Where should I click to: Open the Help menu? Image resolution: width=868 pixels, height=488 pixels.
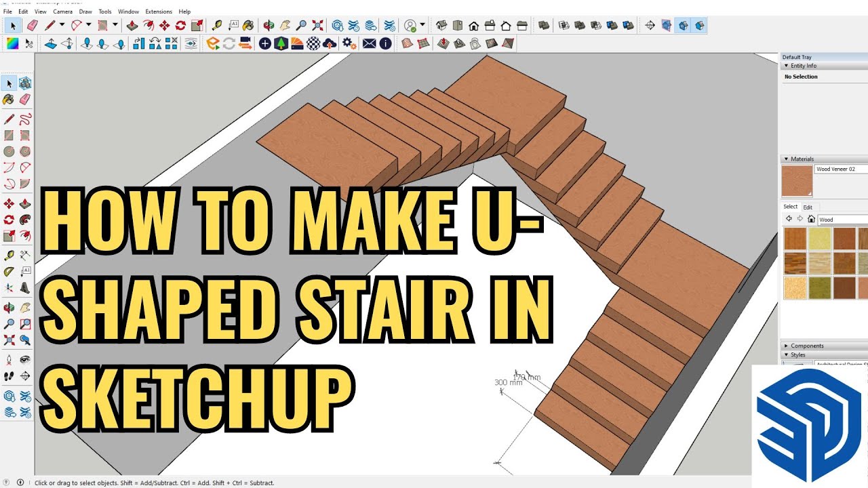click(184, 12)
